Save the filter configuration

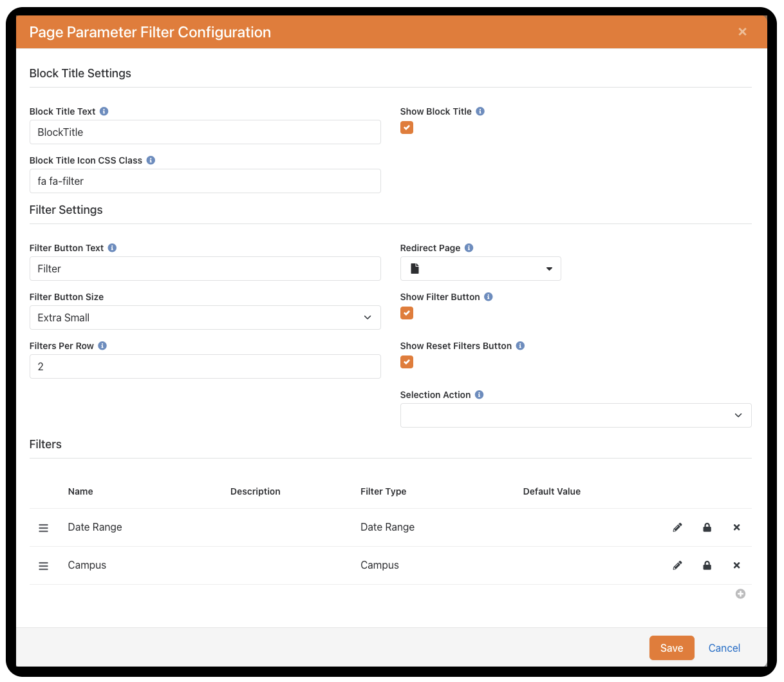(671, 648)
